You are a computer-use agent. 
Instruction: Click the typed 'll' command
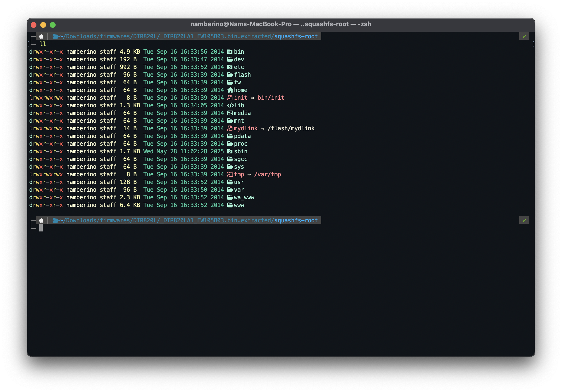point(43,44)
